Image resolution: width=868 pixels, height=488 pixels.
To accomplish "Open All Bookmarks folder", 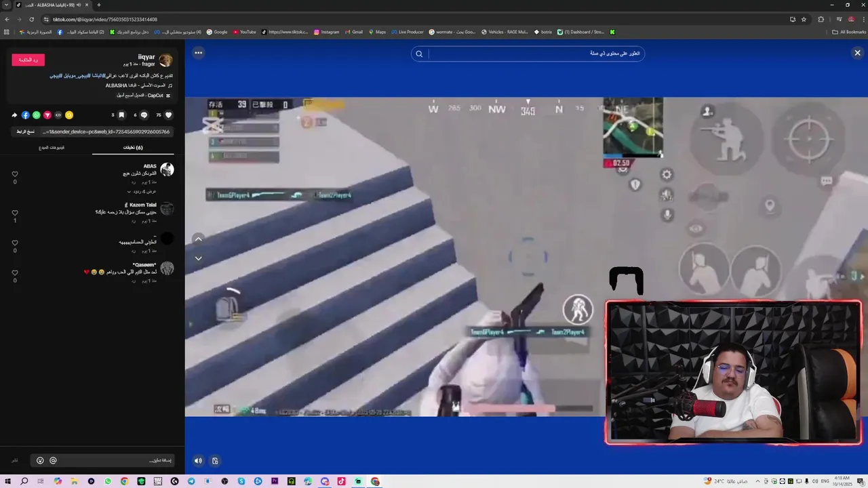I will (849, 32).
